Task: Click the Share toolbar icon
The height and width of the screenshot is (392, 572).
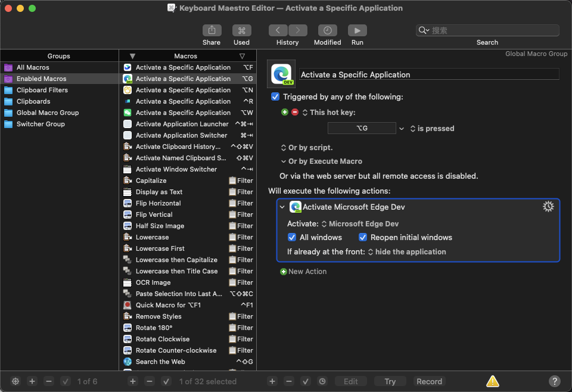Action: tap(211, 30)
